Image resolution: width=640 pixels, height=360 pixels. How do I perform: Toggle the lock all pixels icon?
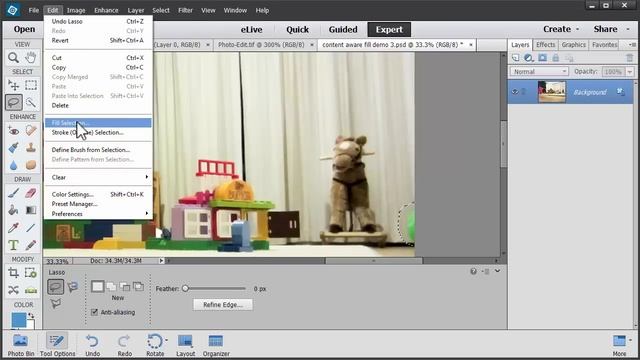[556, 58]
